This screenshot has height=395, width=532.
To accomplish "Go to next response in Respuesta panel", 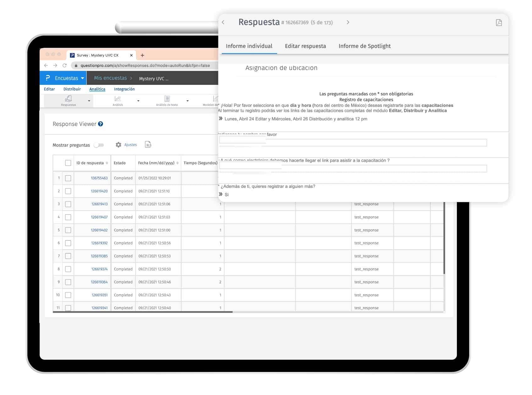I will click(x=348, y=22).
